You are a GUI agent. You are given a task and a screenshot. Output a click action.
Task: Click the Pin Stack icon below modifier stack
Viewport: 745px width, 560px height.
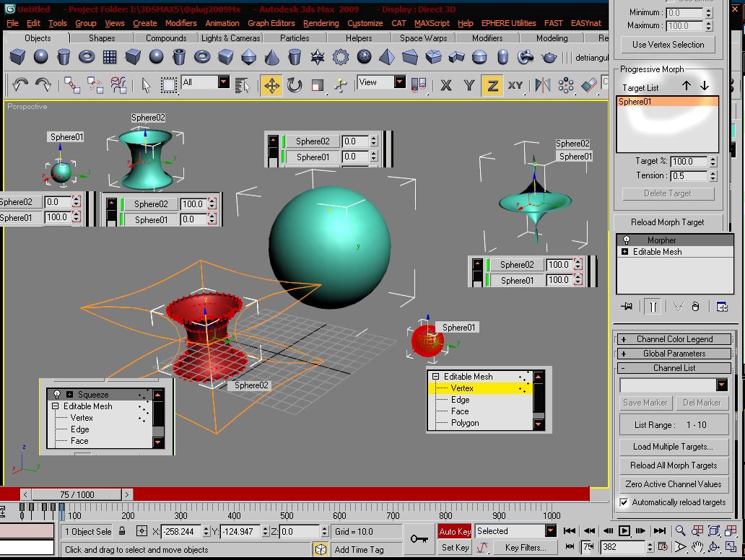627,307
